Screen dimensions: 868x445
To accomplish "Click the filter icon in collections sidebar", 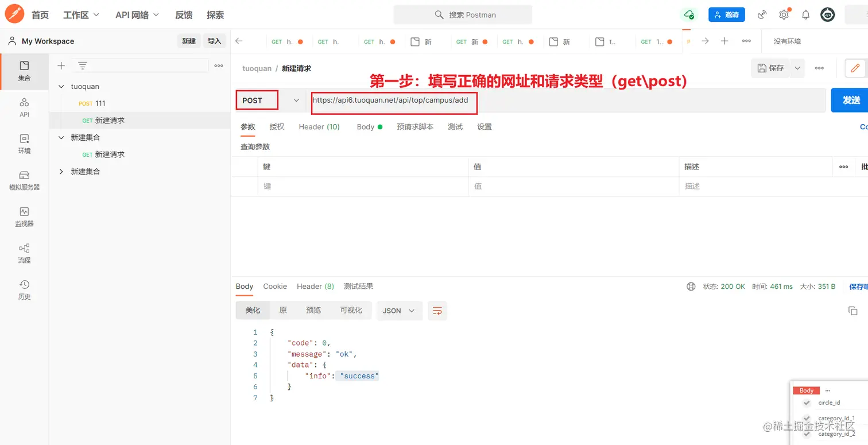I will coord(83,65).
